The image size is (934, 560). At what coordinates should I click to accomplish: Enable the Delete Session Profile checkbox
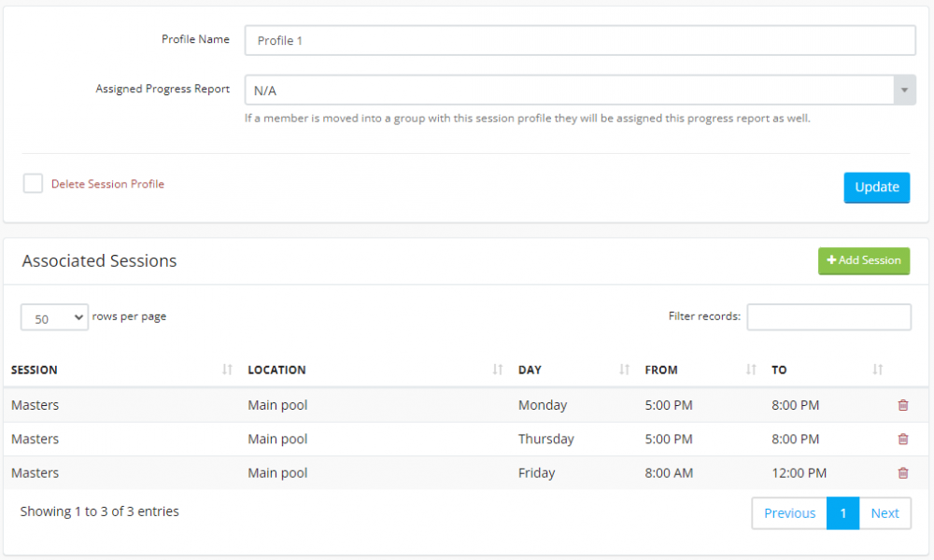[x=33, y=183]
